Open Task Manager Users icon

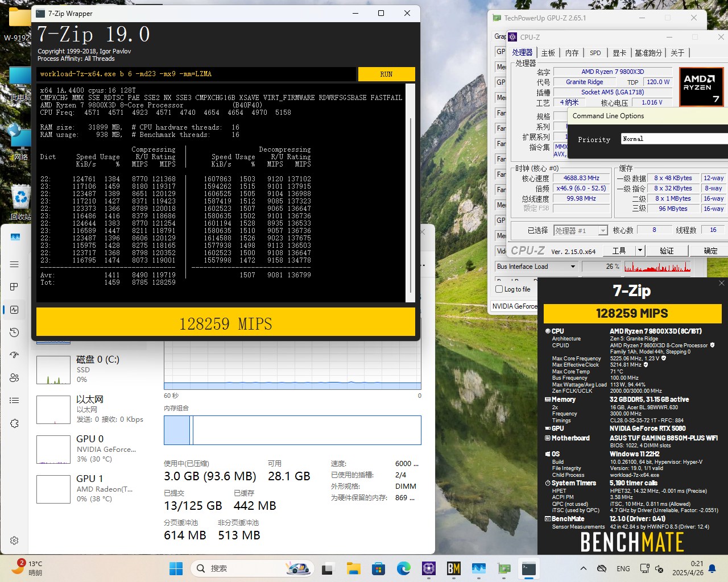click(x=14, y=378)
